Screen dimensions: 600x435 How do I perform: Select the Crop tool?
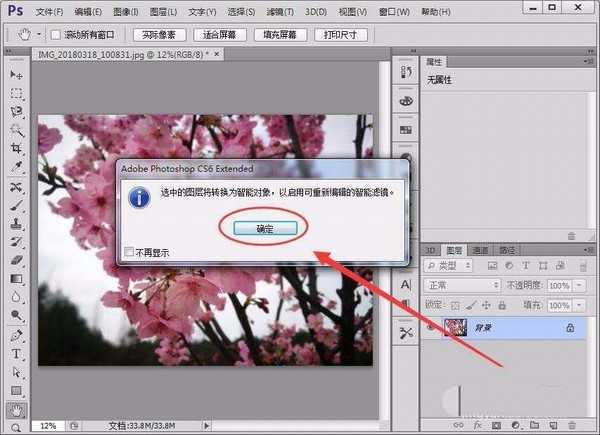click(x=16, y=148)
